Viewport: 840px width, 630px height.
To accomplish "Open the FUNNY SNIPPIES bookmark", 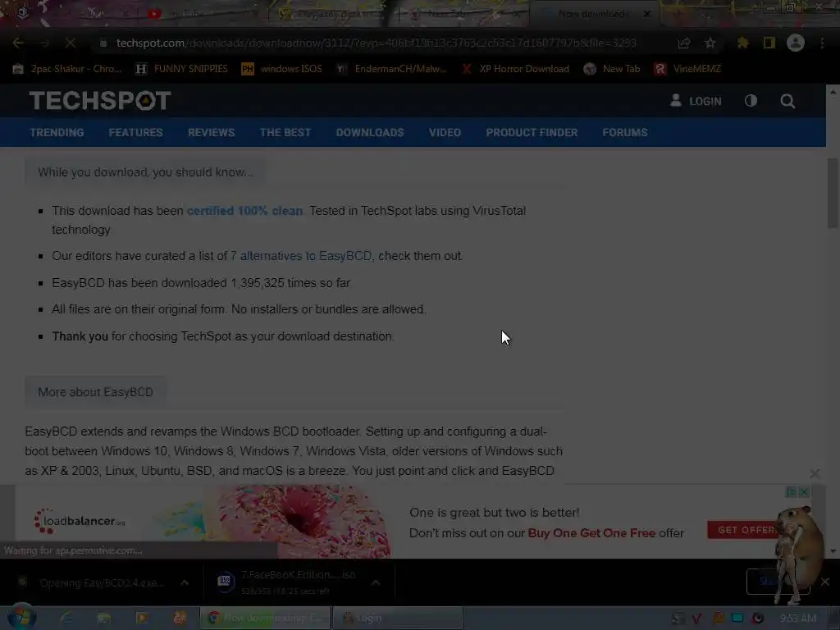I will point(181,69).
